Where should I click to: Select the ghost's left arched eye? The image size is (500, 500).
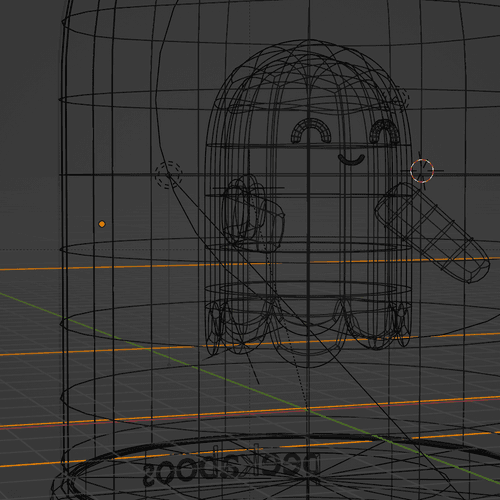pos(311,131)
